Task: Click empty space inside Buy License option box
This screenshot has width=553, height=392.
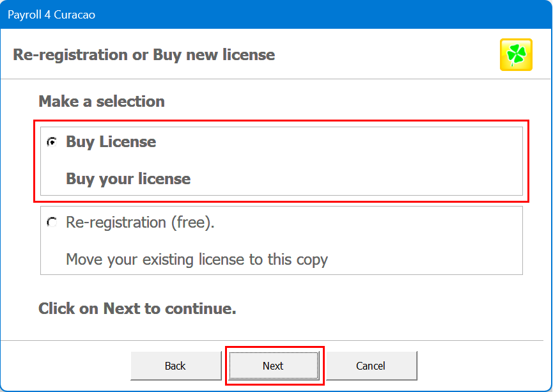Action: point(384,160)
